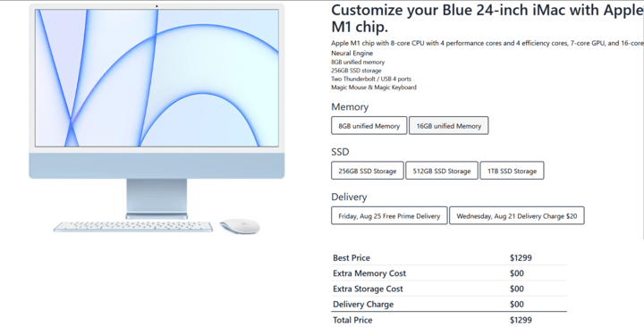The height and width of the screenshot is (327, 644).
Task: Choose 16GB unified Memory option
Action: pyautogui.click(x=448, y=126)
